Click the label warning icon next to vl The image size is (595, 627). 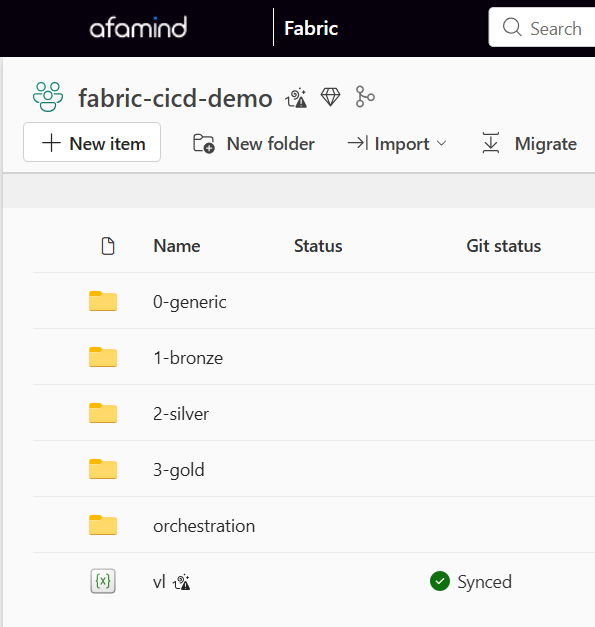coord(182,582)
